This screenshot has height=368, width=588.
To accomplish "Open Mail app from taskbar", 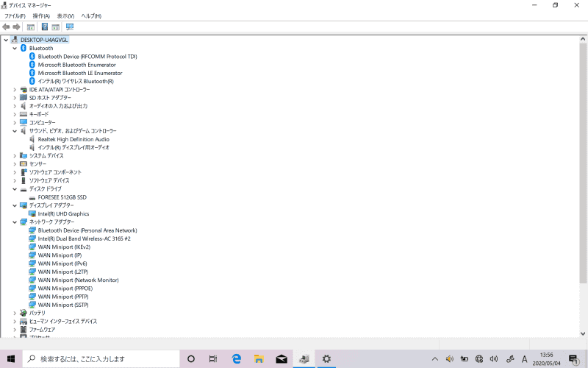I will tap(282, 359).
